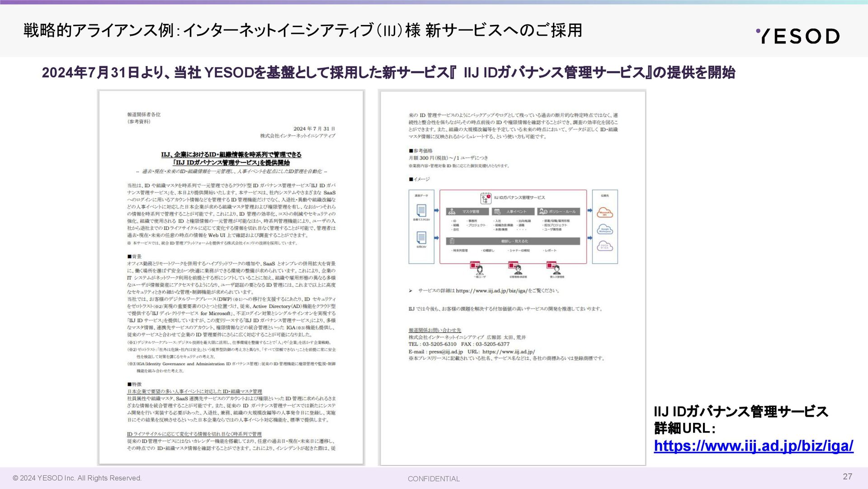Click the '詳細URL:' label
This screenshot has width=868, height=489.
click(x=684, y=428)
